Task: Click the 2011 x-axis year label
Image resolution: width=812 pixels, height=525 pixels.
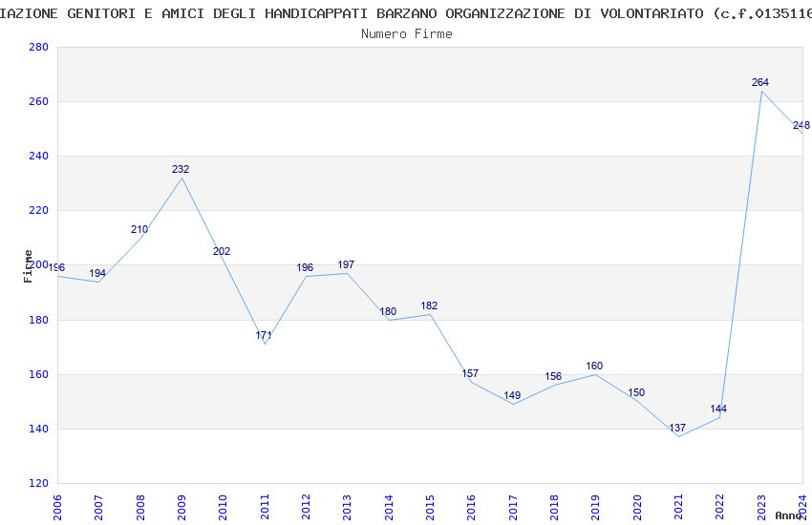Action: tap(265, 508)
